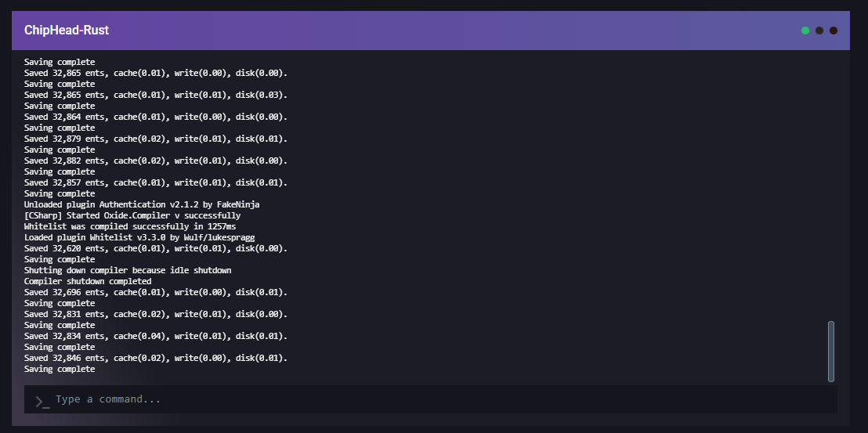Image resolution: width=868 pixels, height=433 pixels.
Task: Click the 'Saved 32,620 ents' log entry
Action: (156, 248)
